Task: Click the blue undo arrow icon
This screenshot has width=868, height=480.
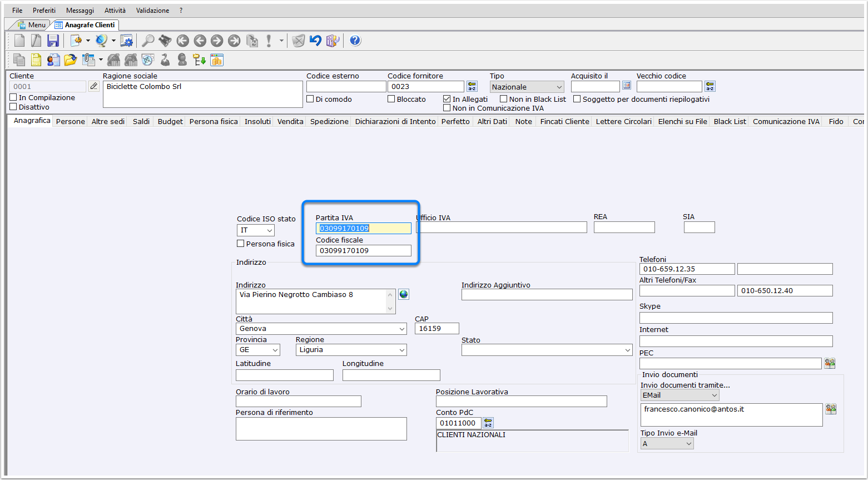Action: [x=315, y=41]
